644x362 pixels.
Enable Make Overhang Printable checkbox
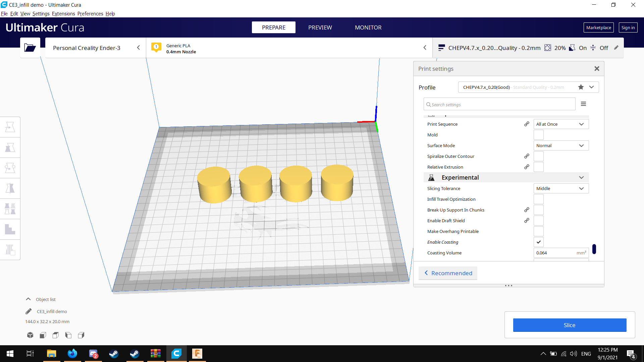[538, 231]
